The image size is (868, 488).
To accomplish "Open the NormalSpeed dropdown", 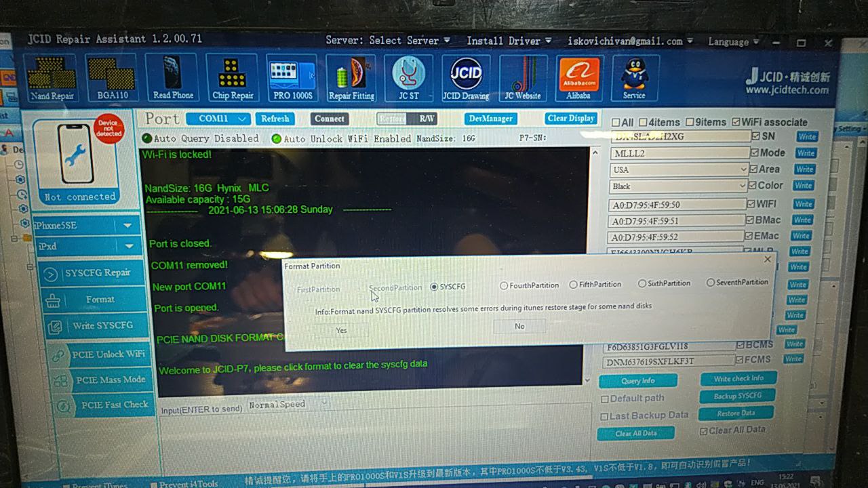I will pyautogui.click(x=288, y=405).
